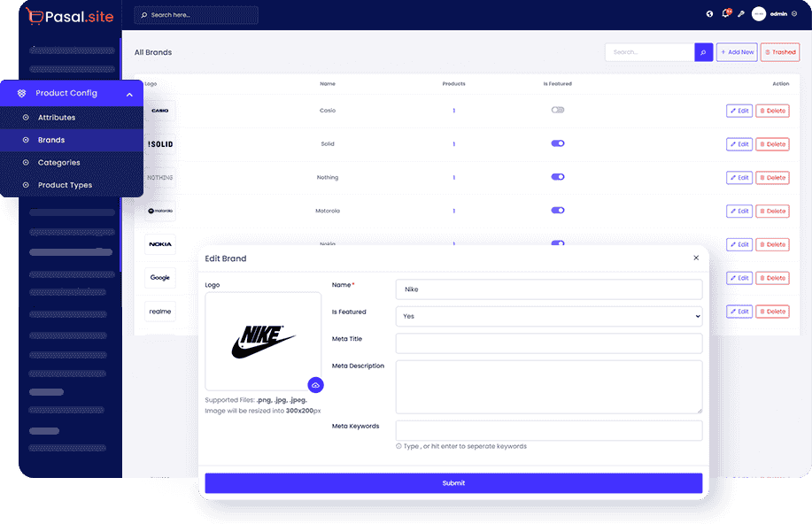812x524 pixels.
Task: Click the Google brand logo thumbnail
Action: click(x=160, y=278)
